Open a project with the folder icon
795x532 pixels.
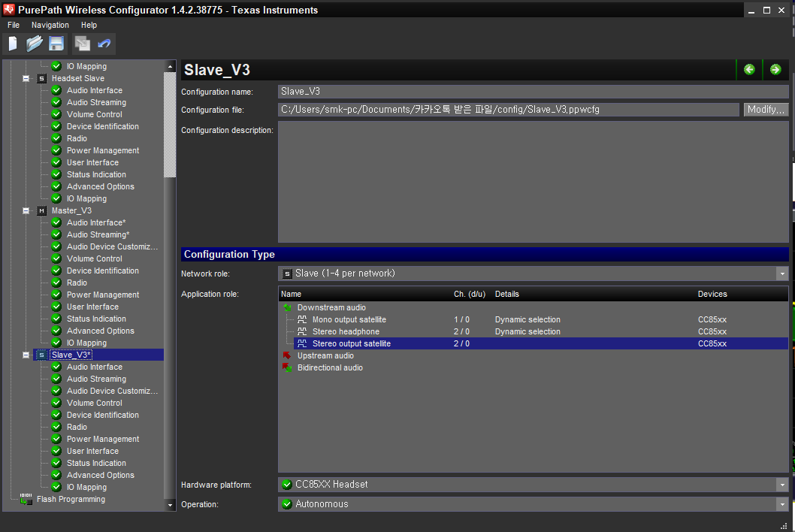35,44
